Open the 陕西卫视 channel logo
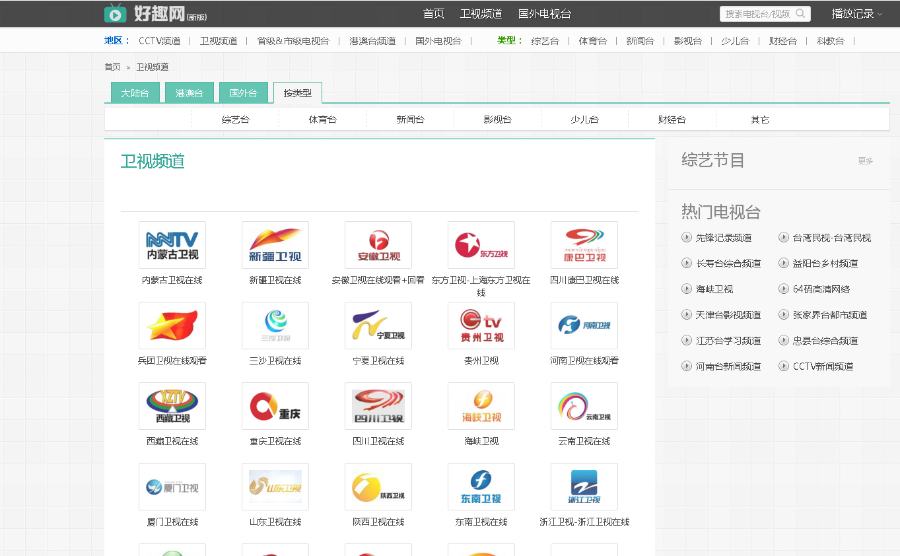900x556 pixels. tap(378, 487)
